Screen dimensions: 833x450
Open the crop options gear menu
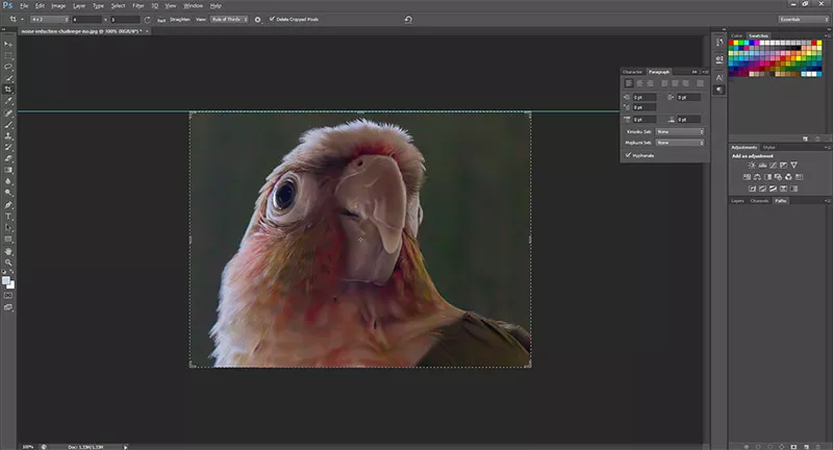pos(258,20)
